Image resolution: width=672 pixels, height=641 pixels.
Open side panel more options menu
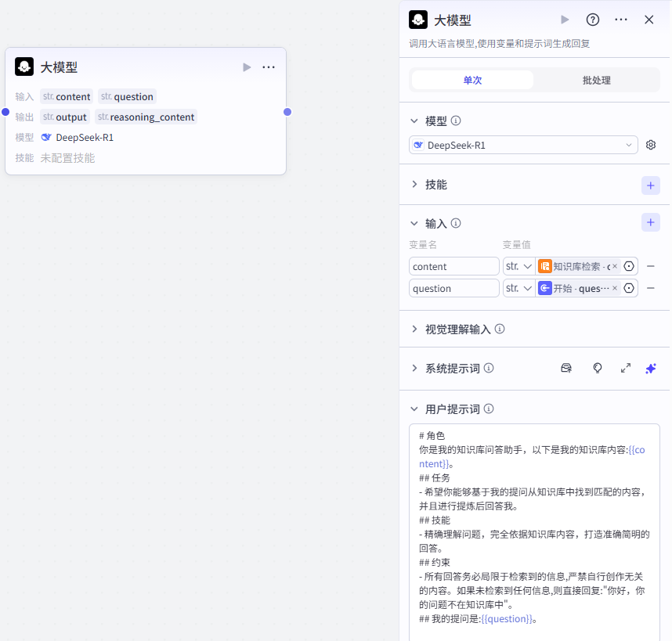point(621,20)
